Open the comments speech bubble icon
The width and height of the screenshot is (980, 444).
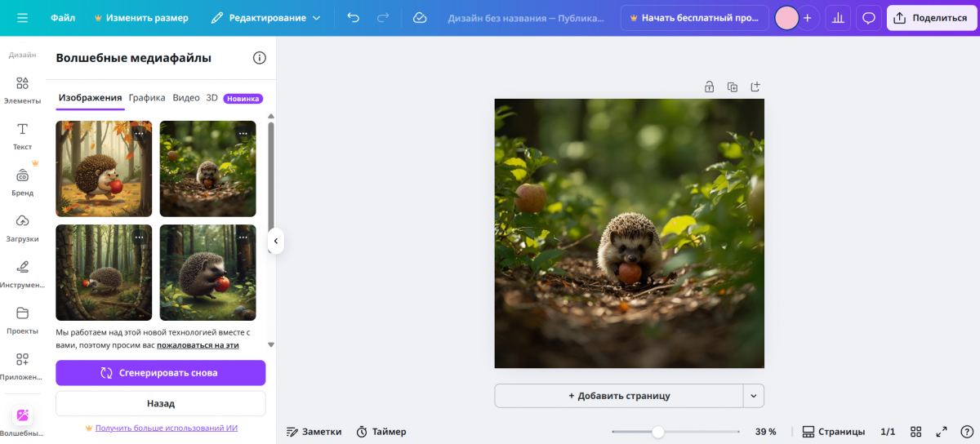click(x=869, y=18)
